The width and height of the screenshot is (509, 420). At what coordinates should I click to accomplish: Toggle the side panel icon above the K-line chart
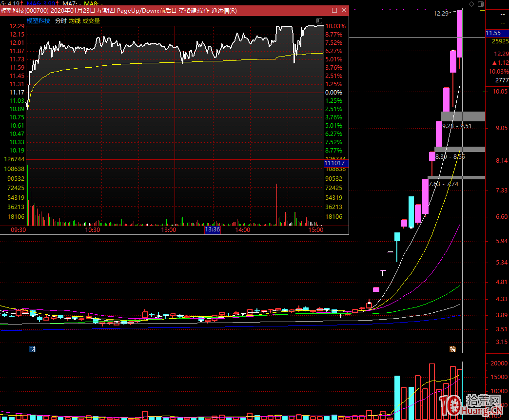[x=481, y=4]
